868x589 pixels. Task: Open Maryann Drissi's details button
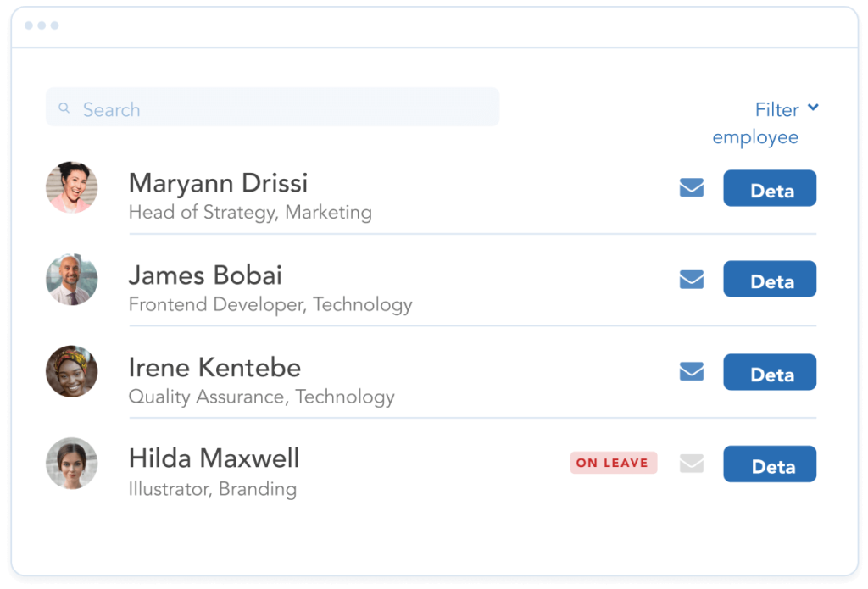pyautogui.click(x=769, y=188)
